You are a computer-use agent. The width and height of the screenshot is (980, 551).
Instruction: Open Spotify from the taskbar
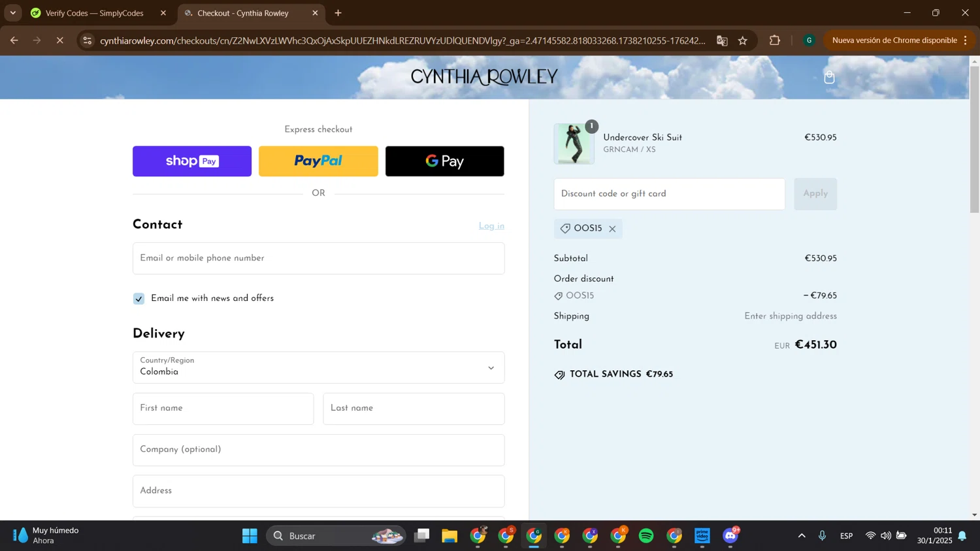[646, 536]
